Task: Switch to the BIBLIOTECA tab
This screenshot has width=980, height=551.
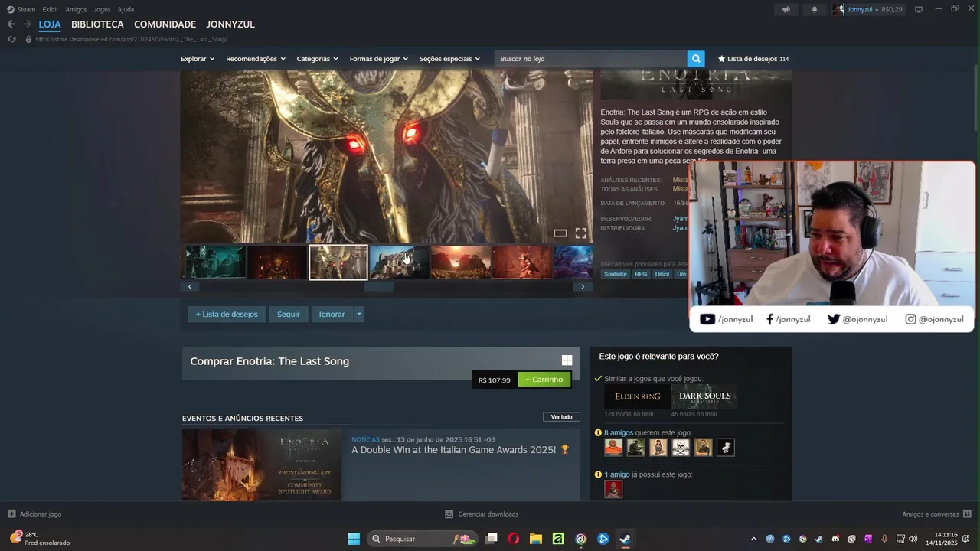Action: pyautogui.click(x=97, y=24)
